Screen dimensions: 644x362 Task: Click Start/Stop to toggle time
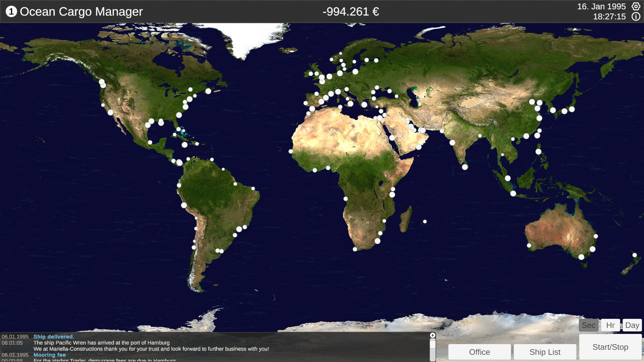tap(610, 347)
